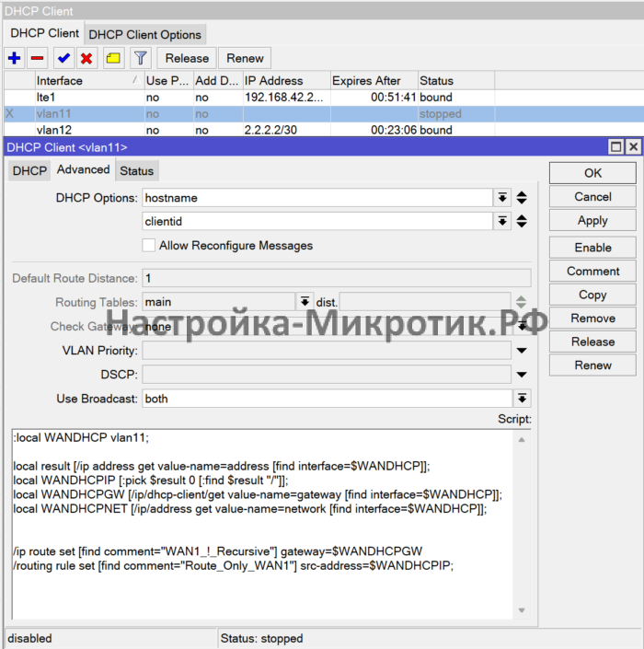Click up/down arrows beside hostname option
This screenshot has width=644, height=649.
tap(522, 198)
